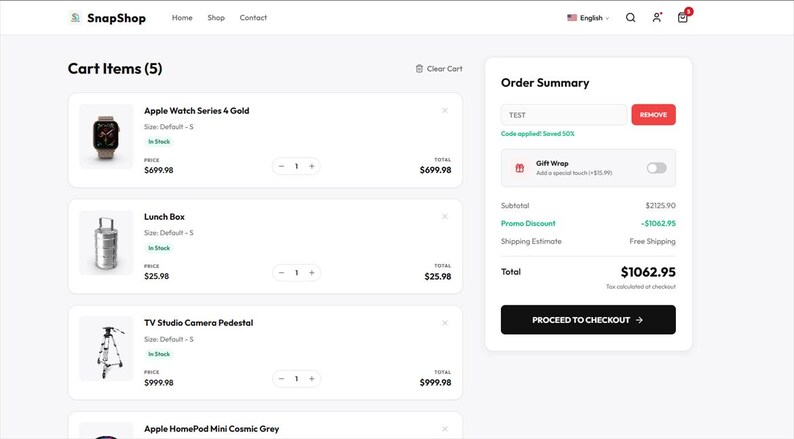
Task: Open Lunch Box product thumbnail
Action: pos(106,243)
